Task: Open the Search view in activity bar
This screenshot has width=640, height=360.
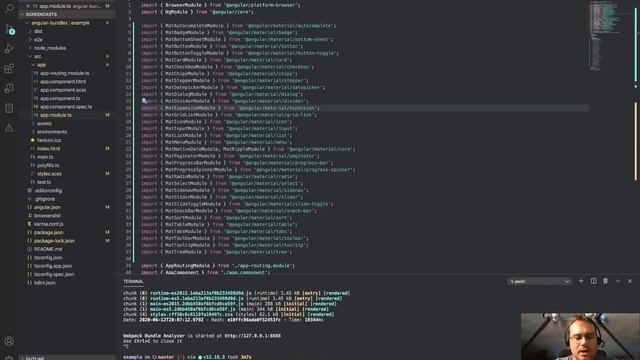Action: [x=9, y=8]
